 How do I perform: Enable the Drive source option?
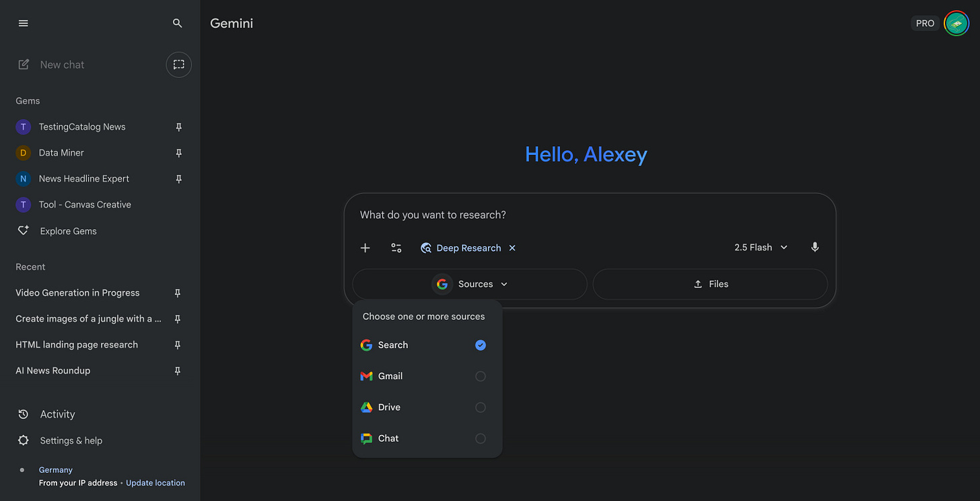(481, 407)
